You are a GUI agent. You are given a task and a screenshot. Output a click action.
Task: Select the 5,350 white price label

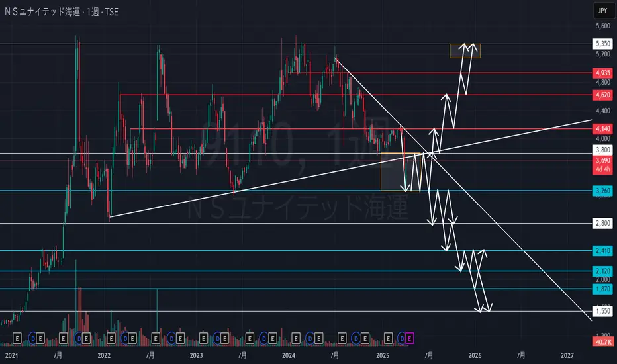coord(602,44)
